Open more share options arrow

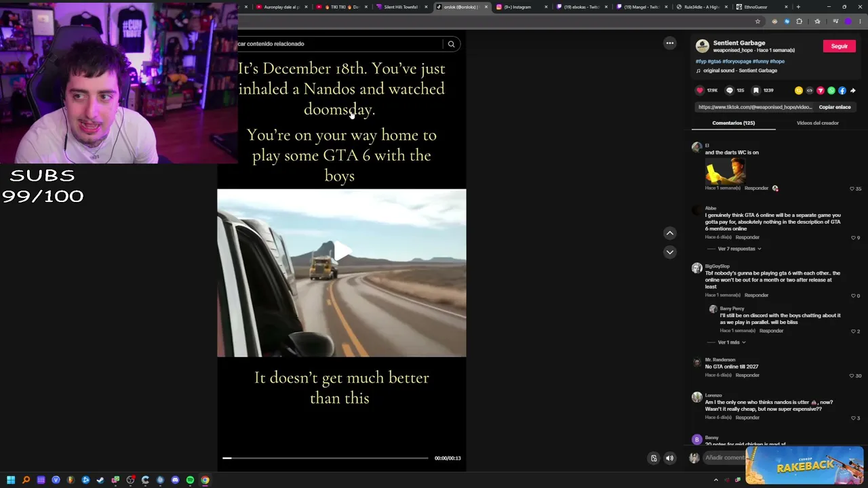coord(853,90)
